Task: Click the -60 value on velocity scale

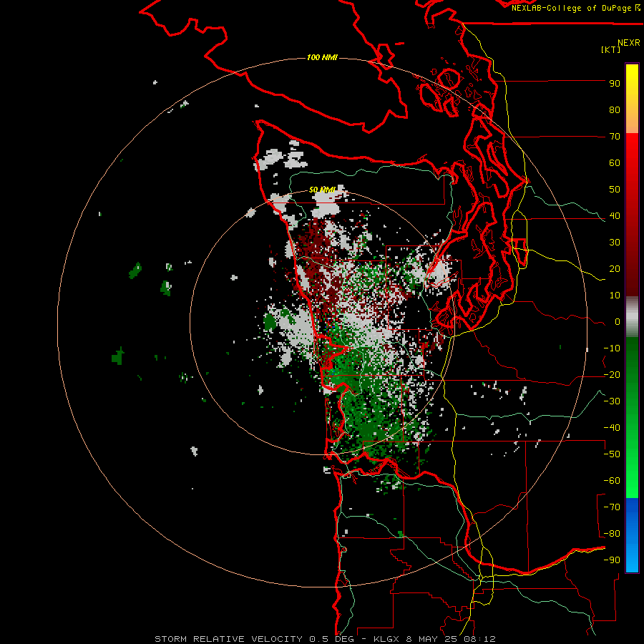Action: [612, 481]
